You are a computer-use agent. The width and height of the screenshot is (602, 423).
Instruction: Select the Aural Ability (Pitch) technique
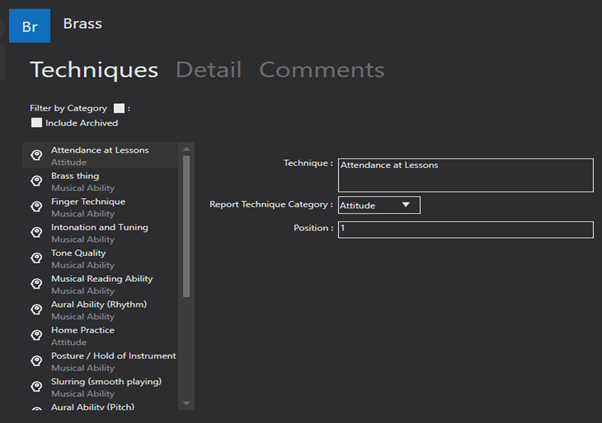100,406
